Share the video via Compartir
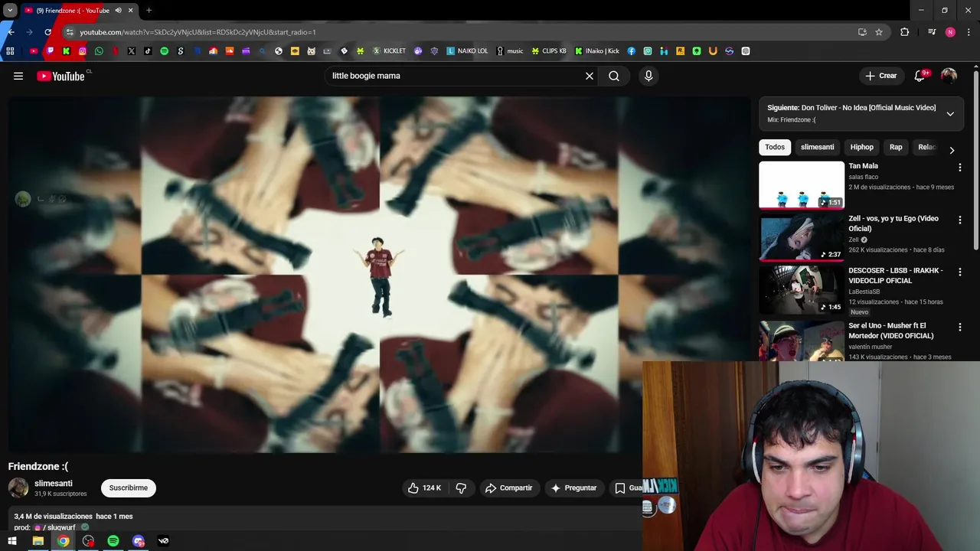 [508, 487]
